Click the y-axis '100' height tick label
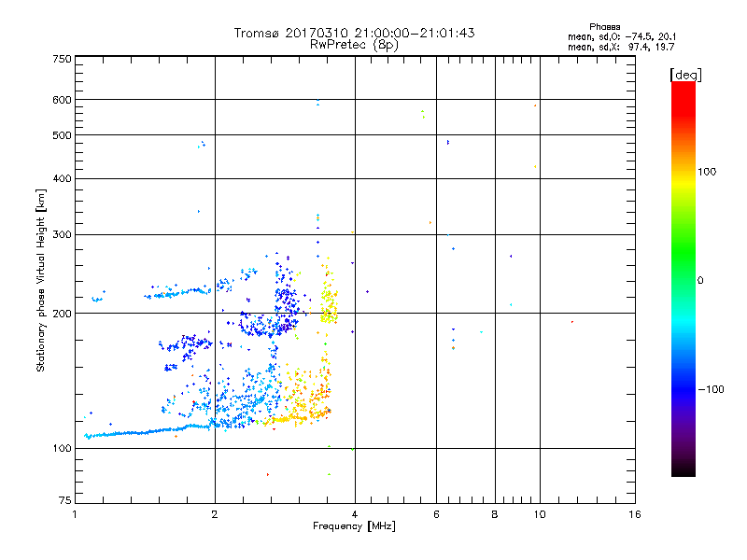Viewport: 747px width, 560px height. click(x=62, y=449)
